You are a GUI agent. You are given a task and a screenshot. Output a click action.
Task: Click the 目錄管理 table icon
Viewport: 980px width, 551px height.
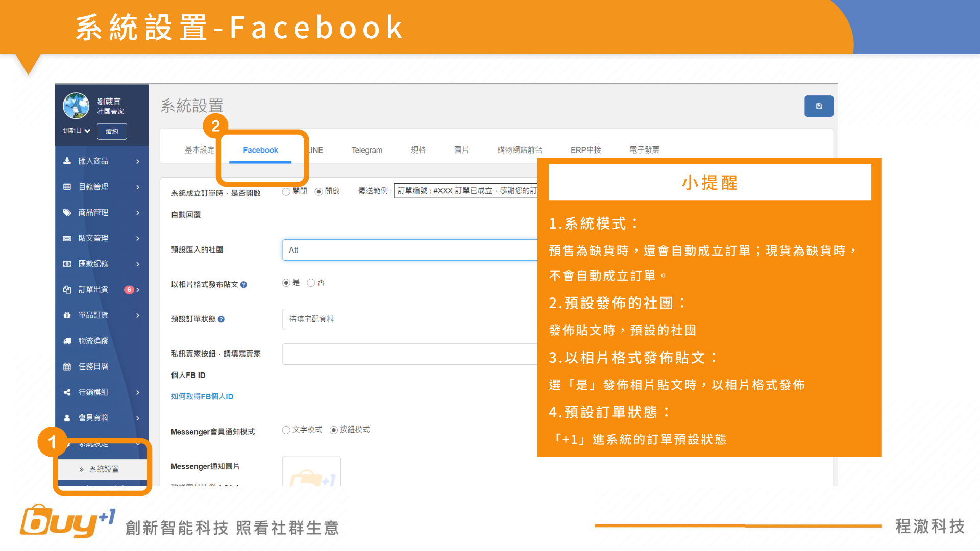click(67, 187)
